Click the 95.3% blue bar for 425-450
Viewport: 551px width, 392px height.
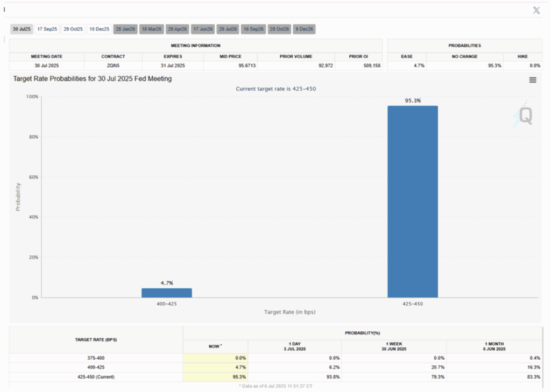click(413, 202)
